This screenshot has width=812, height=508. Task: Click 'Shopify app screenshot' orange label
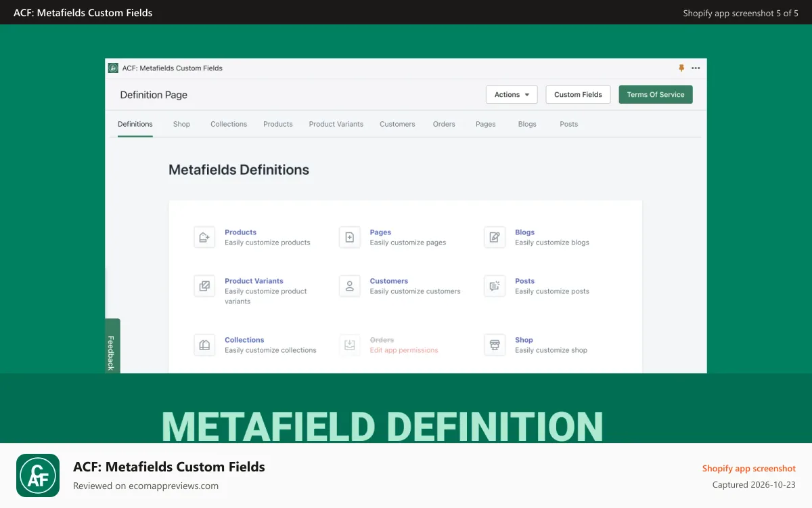pyautogui.click(x=749, y=468)
